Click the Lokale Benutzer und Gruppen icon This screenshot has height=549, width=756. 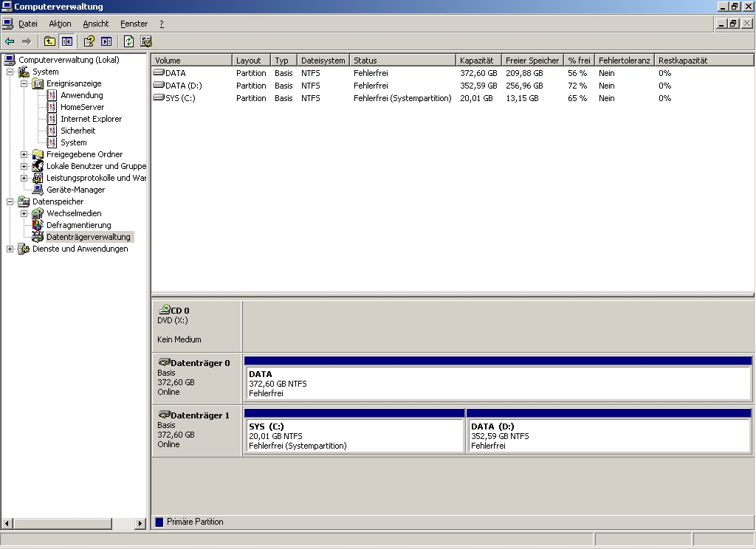tap(38, 166)
